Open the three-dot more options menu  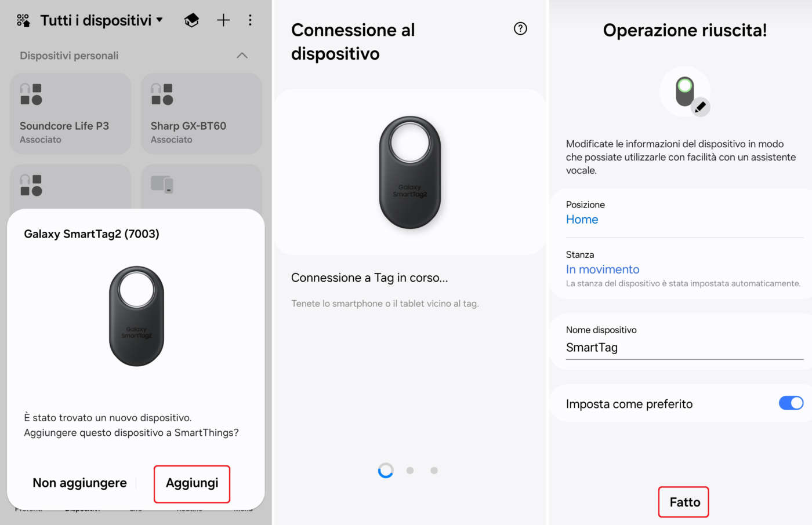pos(250,20)
